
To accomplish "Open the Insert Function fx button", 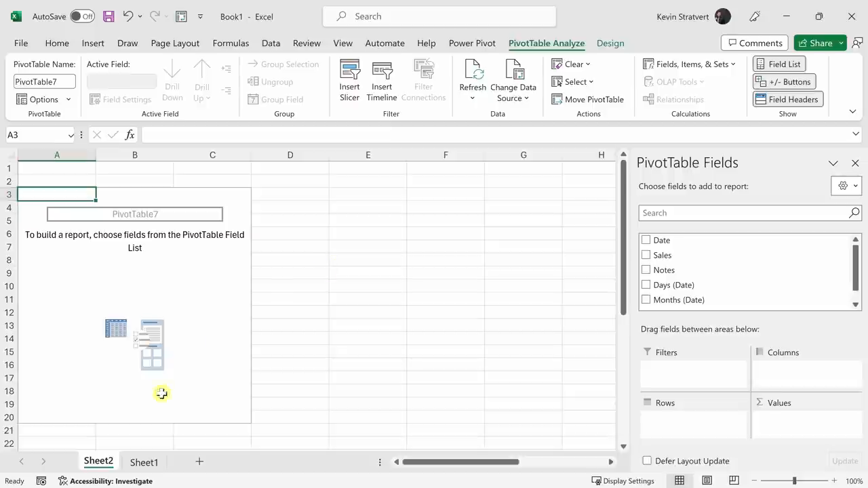I will [130, 135].
